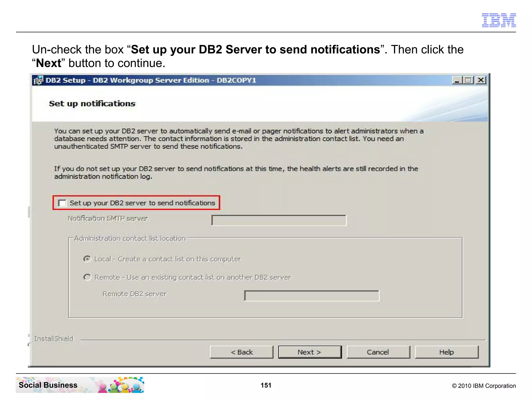Image resolution: width=532 pixels, height=399 pixels.
Task: Click the 'Administration contact list location' group label
Action: (130, 238)
